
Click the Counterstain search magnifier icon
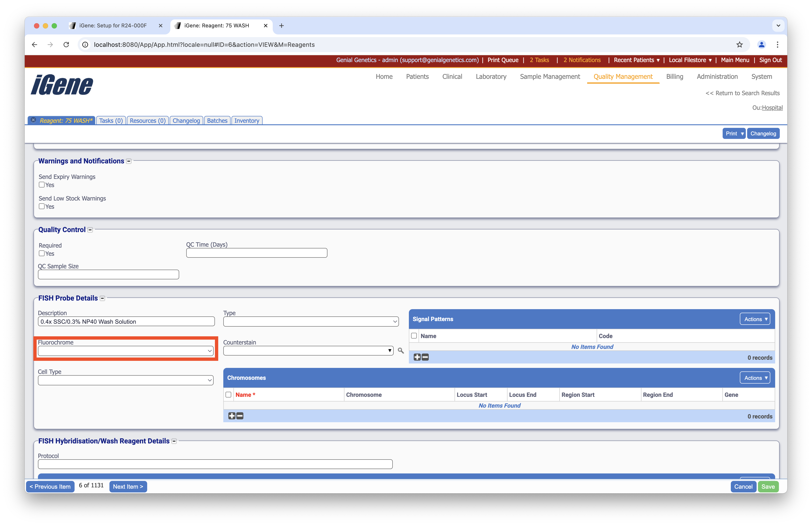click(x=400, y=350)
